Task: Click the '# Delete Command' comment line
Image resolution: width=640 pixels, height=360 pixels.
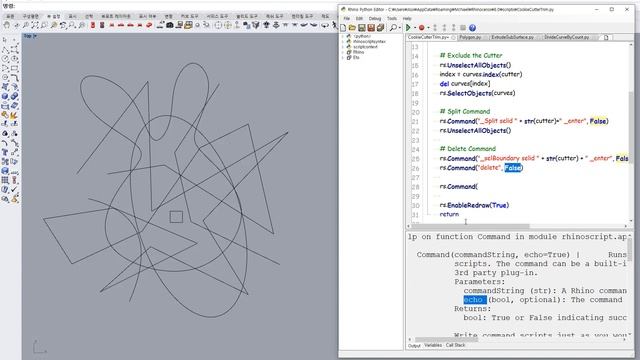Action: point(467,149)
